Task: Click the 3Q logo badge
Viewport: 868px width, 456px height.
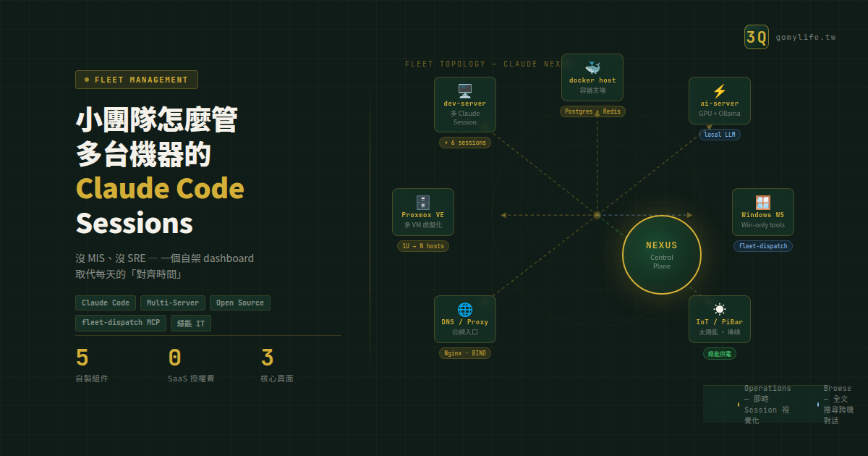Action: (x=757, y=37)
